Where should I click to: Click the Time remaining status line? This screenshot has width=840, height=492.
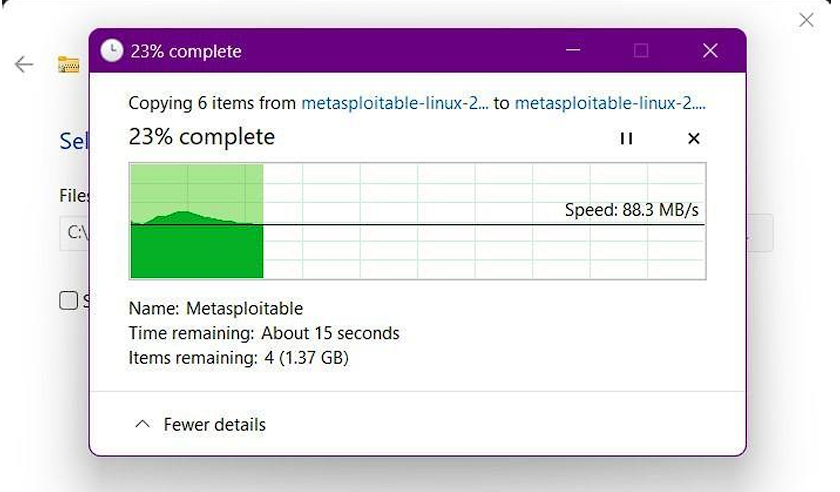tap(264, 333)
